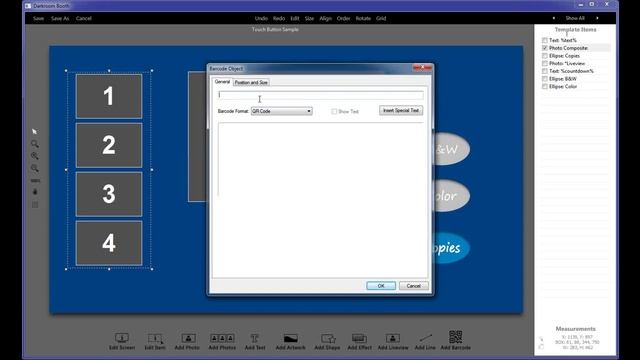The image size is (640, 360).
Task: Select the pointer arrow tool in left toolbar
Action: click(x=34, y=131)
